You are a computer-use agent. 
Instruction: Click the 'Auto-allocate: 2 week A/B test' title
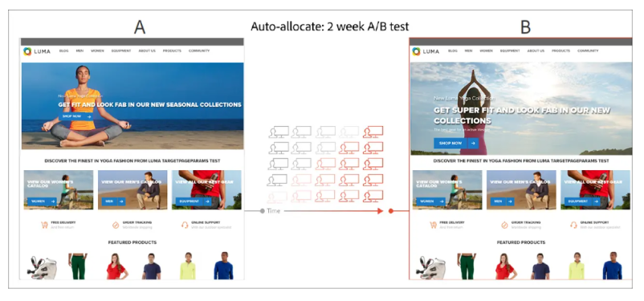[x=330, y=26]
